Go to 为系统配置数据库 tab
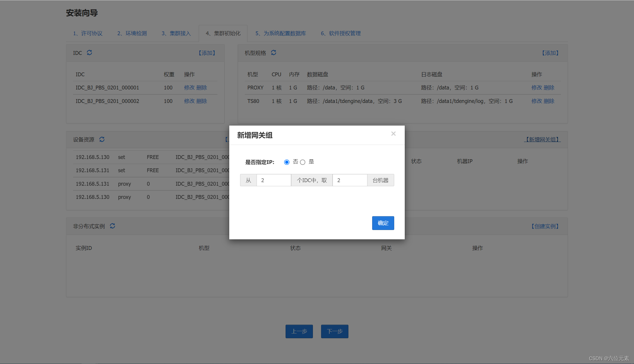The height and width of the screenshot is (364, 634). [281, 33]
